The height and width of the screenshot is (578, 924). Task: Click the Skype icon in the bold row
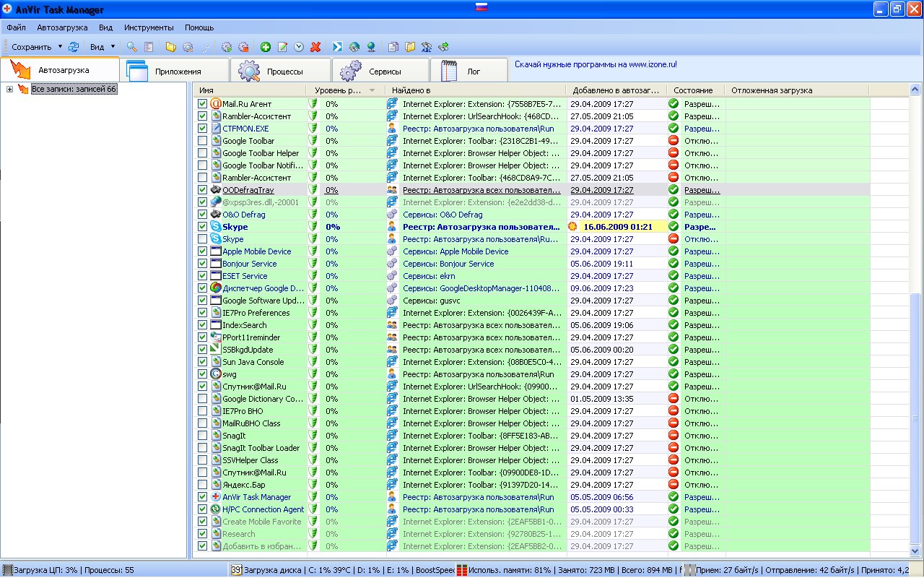(215, 227)
